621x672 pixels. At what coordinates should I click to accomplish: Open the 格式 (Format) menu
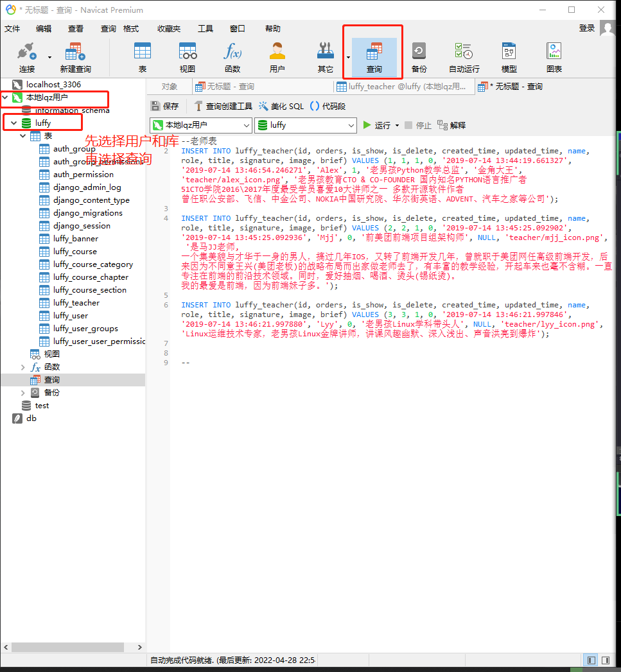tap(131, 29)
